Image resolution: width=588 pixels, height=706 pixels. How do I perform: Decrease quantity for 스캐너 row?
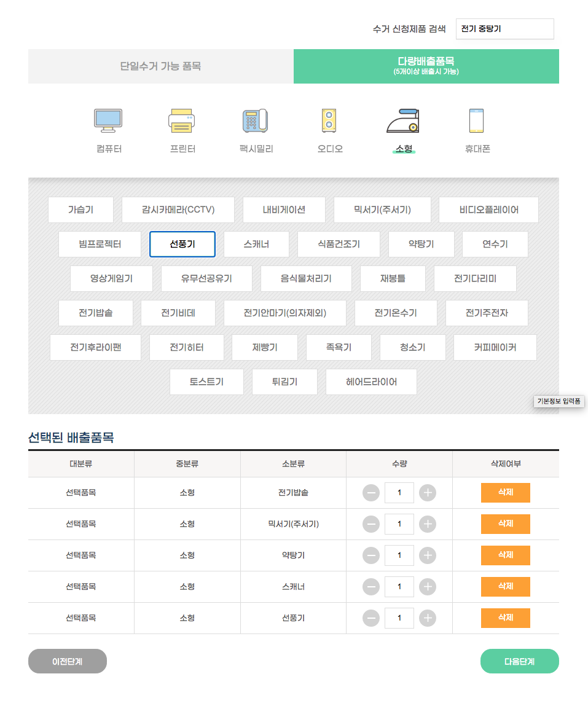[x=371, y=587]
